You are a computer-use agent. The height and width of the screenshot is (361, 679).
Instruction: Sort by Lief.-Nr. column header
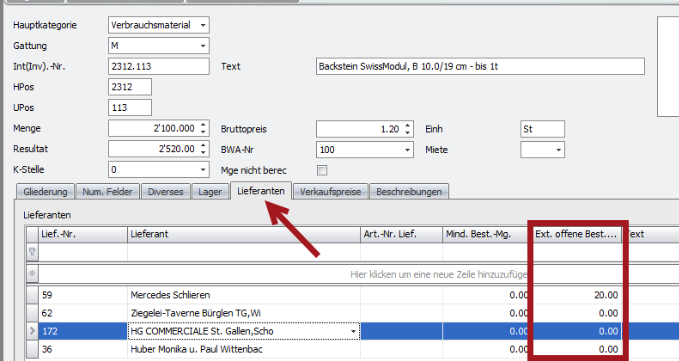pyautogui.click(x=83, y=234)
